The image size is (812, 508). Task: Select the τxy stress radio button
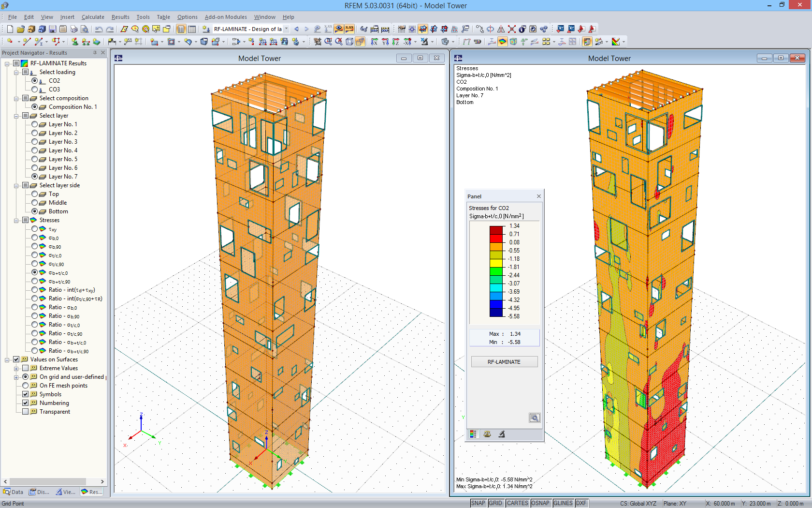tap(35, 229)
